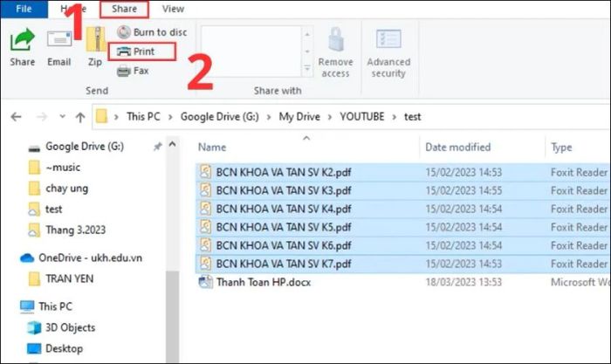
Task: Switch to the Share ribbon tab
Action: click(124, 9)
